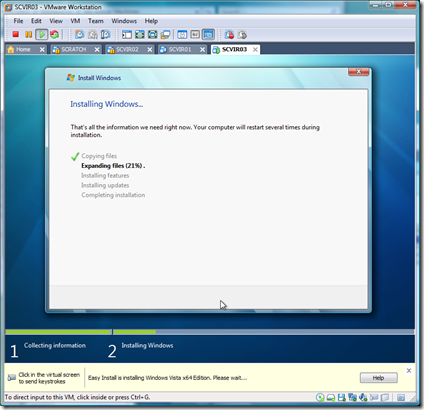The height and width of the screenshot is (410, 424).
Task: Click the 'Installing features' step text
Action: 105,175
